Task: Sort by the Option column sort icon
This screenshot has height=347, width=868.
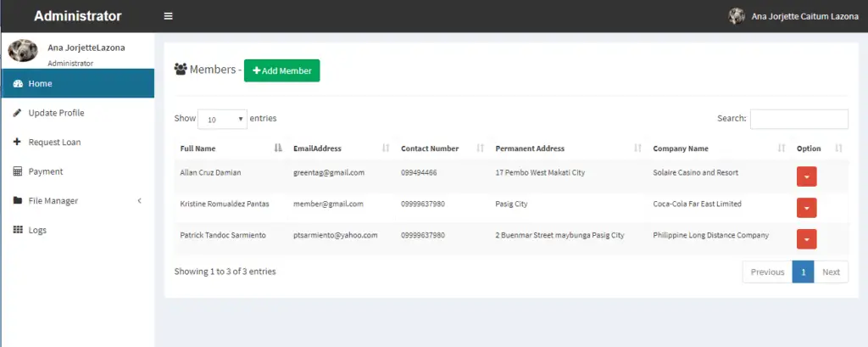Action: (838, 148)
